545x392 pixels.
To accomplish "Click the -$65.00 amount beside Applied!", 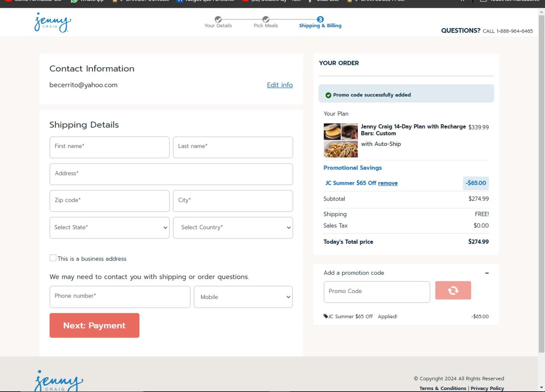I will pyautogui.click(x=480, y=317).
